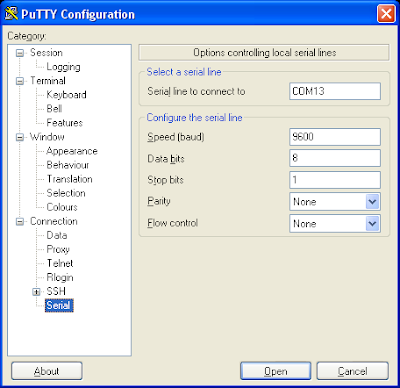The image size is (400, 388).
Task: Click the Stop bits label
Action: pyautogui.click(x=165, y=180)
